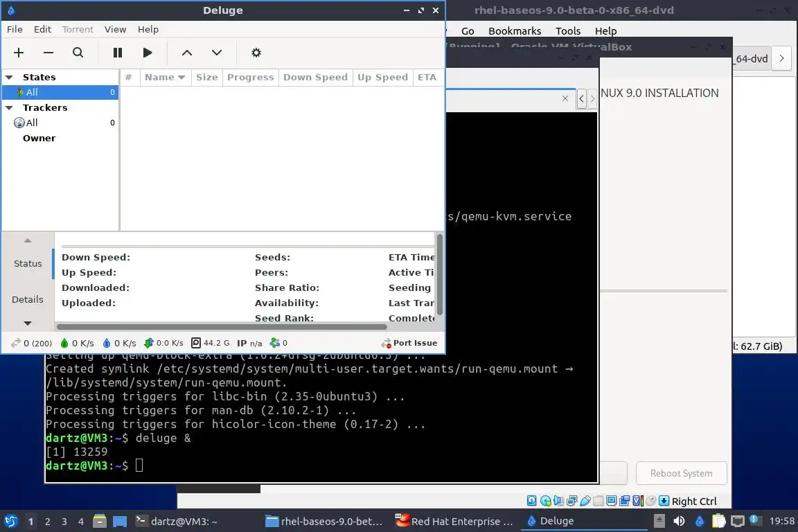
Task: Open the Edit menu in Deluge
Action: [42, 30]
